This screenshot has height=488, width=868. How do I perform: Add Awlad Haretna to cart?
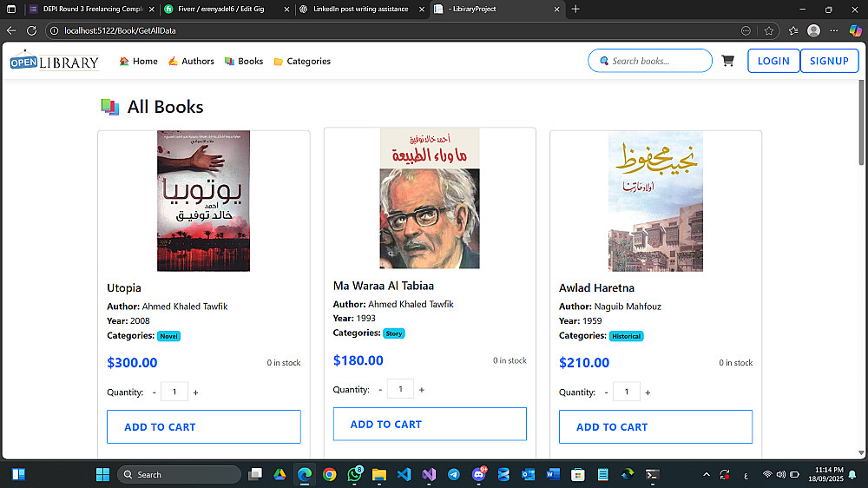pos(655,426)
